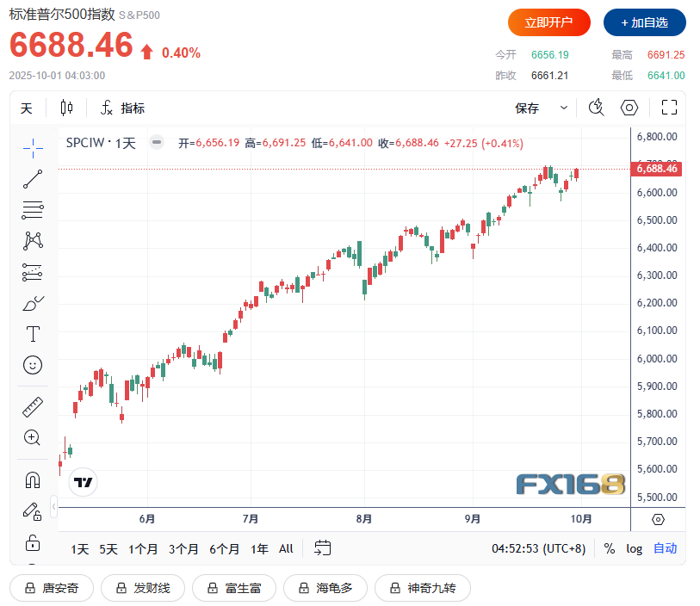Viewport: 700px width, 606px height.
Task: Click the 最高 6691.25 value
Action: click(666, 55)
